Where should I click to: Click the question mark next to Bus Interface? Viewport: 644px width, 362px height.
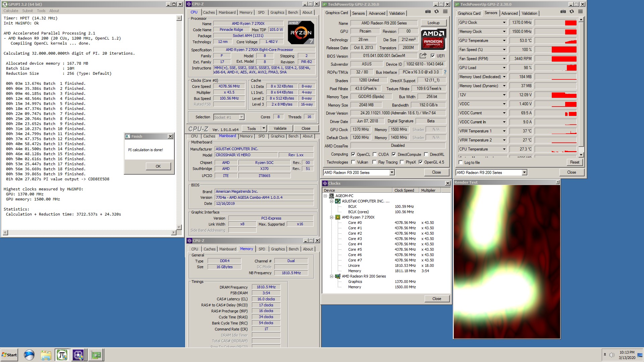point(445,72)
